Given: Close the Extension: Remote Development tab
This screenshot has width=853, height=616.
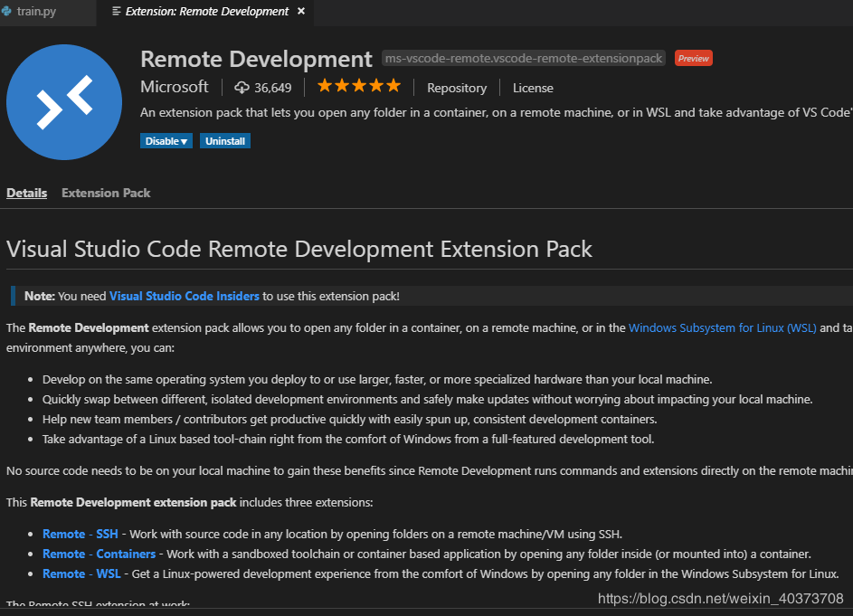Looking at the screenshot, I should 301,11.
